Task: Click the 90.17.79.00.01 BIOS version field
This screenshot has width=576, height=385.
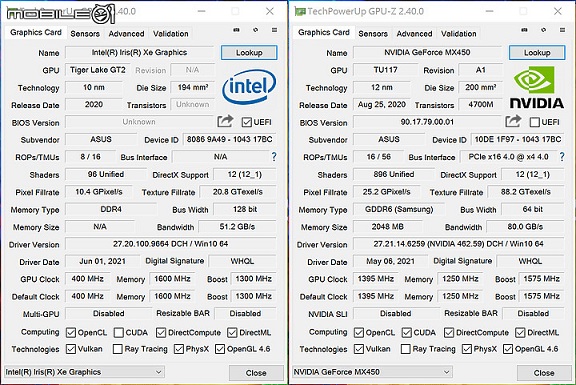Action: tap(427, 122)
